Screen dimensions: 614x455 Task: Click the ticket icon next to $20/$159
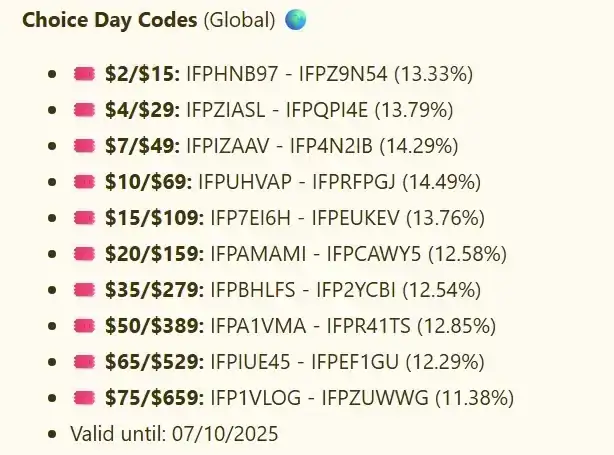click(84, 254)
